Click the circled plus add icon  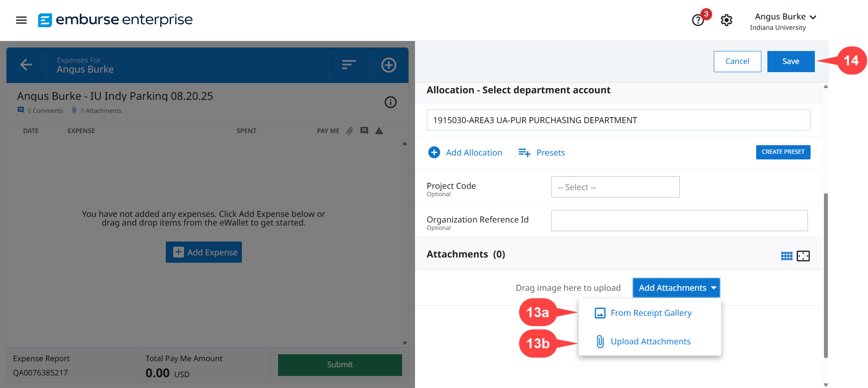388,65
